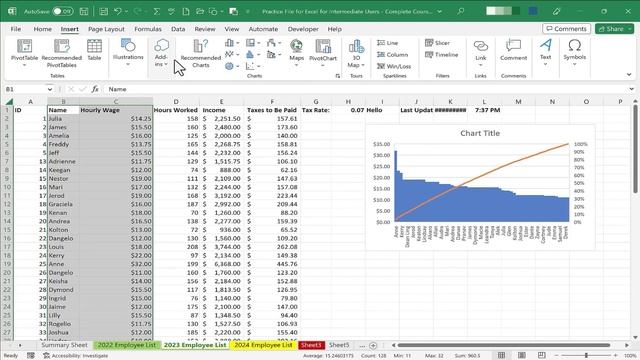Switch to Normal view in status bar
The height and width of the screenshot is (360, 640).
tap(501, 356)
